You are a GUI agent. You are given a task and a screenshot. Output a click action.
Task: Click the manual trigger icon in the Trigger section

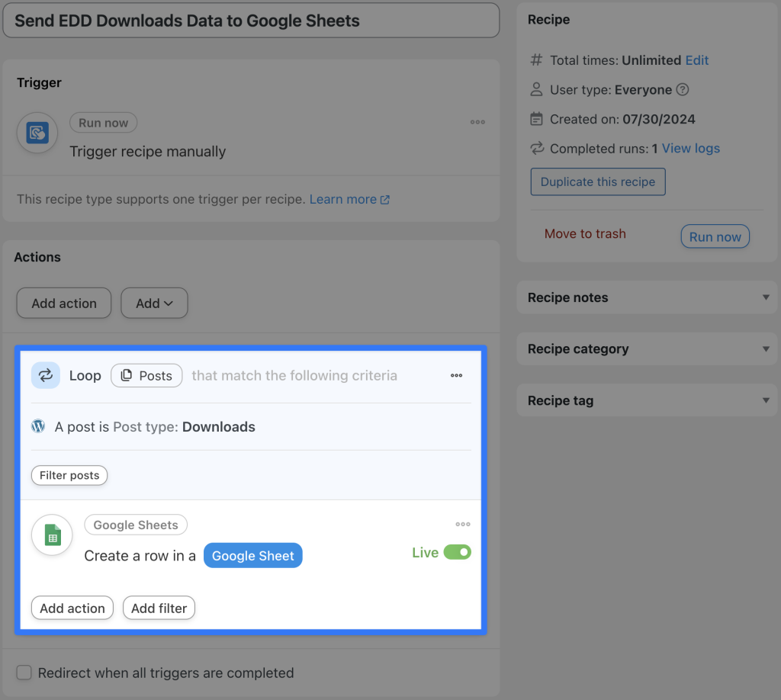pyautogui.click(x=37, y=132)
